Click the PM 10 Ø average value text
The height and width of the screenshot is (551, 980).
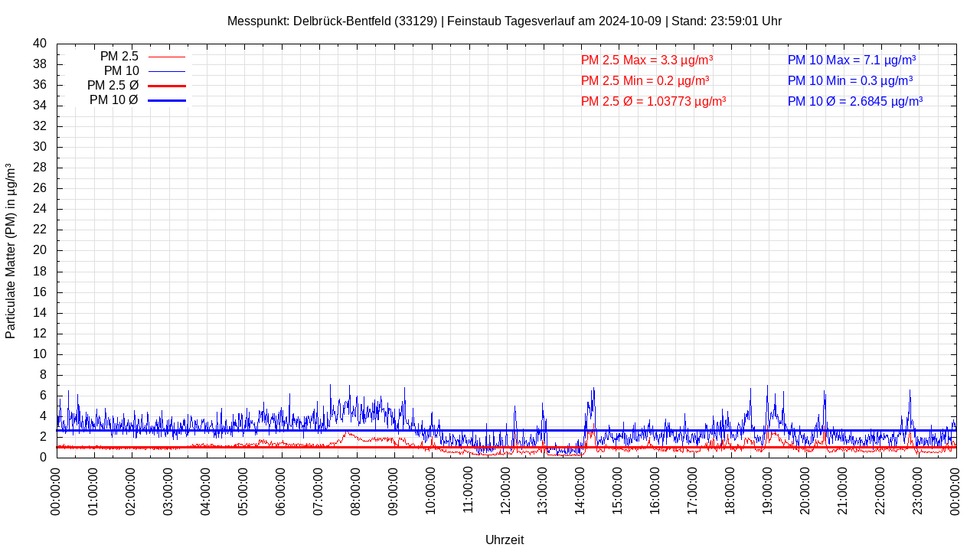tap(855, 101)
